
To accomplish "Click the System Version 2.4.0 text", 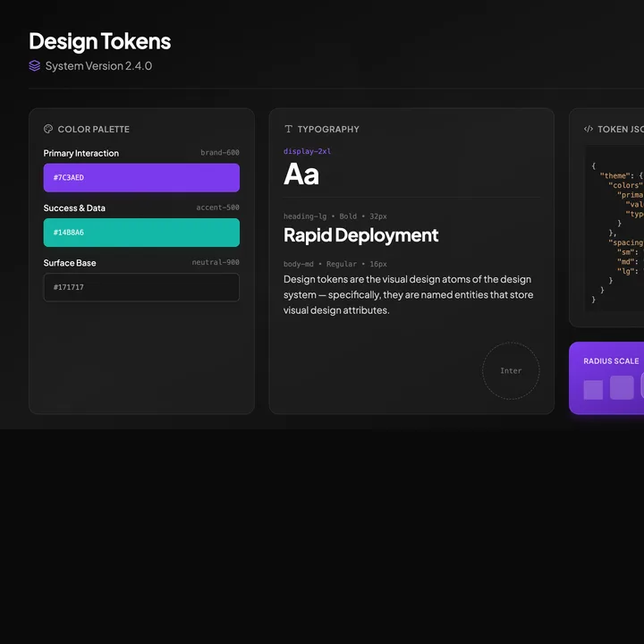I will click(x=98, y=65).
